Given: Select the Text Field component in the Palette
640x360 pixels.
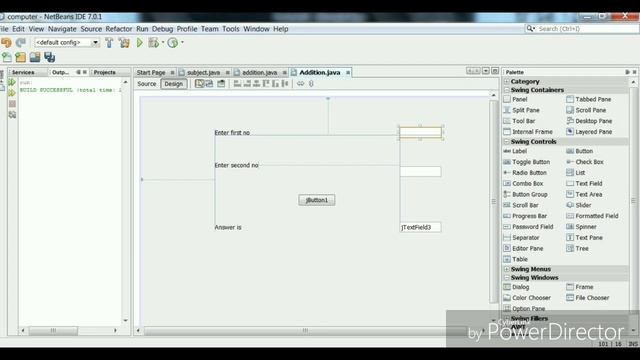Looking at the screenshot, I should point(584,184).
